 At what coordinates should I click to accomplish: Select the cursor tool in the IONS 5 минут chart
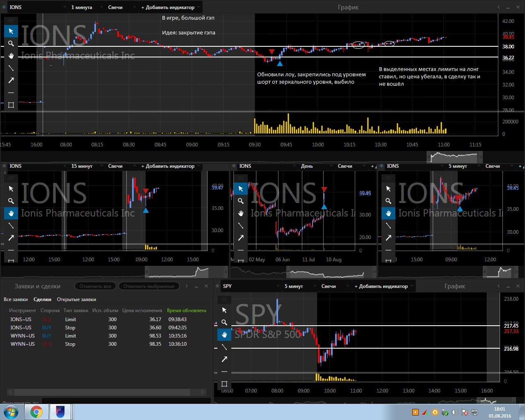click(x=388, y=189)
